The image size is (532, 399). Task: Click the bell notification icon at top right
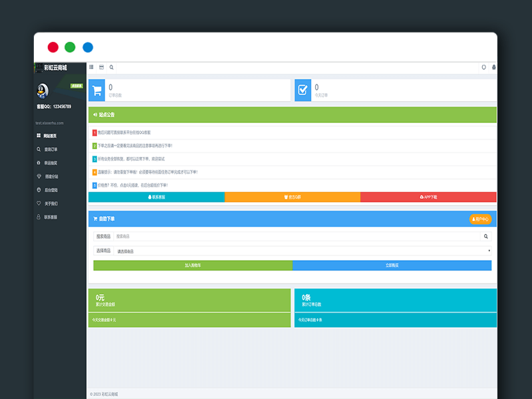[x=494, y=67]
